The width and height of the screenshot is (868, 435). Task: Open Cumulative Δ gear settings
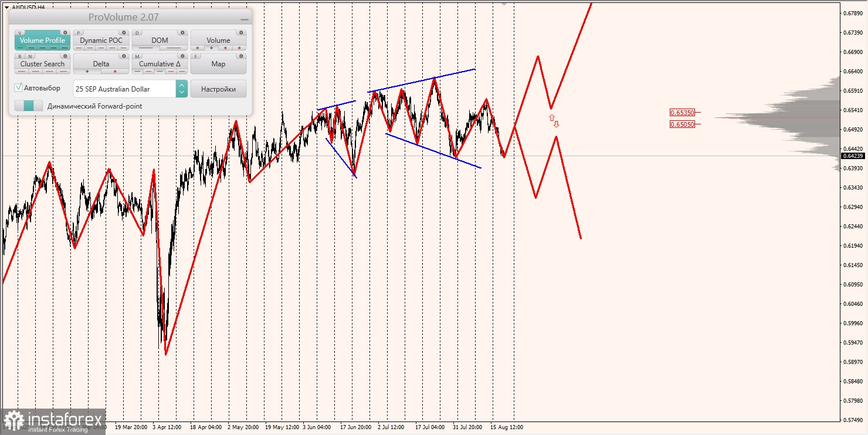(x=182, y=56)
